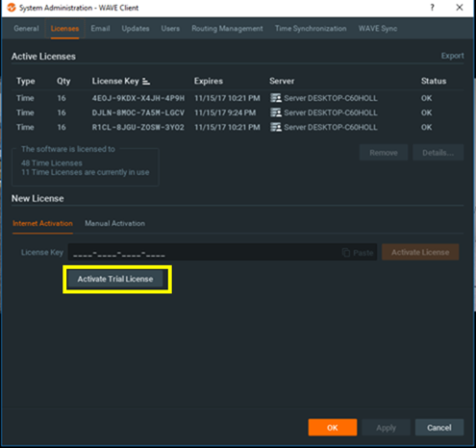The image size is (476, 448).
Task: Open the Time Synchronization tab
Action: coord(311,29)
